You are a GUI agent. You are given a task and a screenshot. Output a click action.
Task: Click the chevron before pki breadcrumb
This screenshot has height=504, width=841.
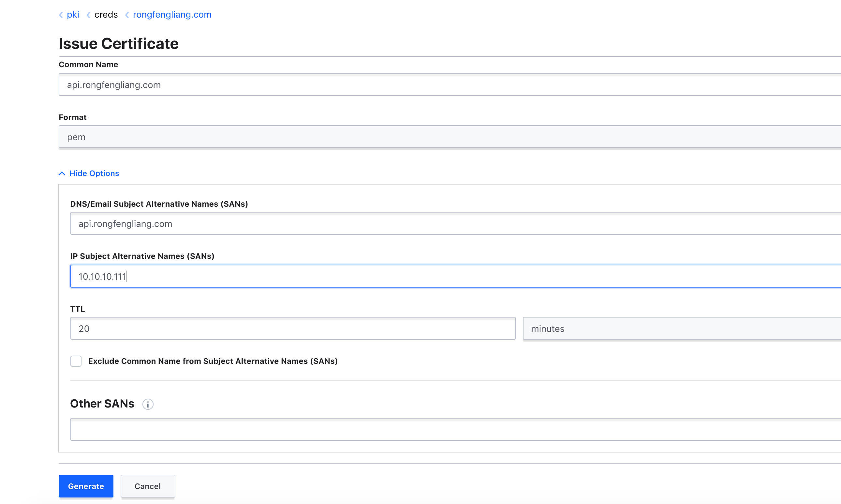(x=61, y=15)
